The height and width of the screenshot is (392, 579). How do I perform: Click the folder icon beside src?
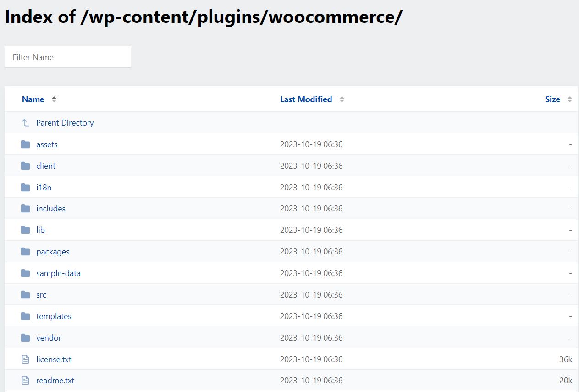click(26, 295)
